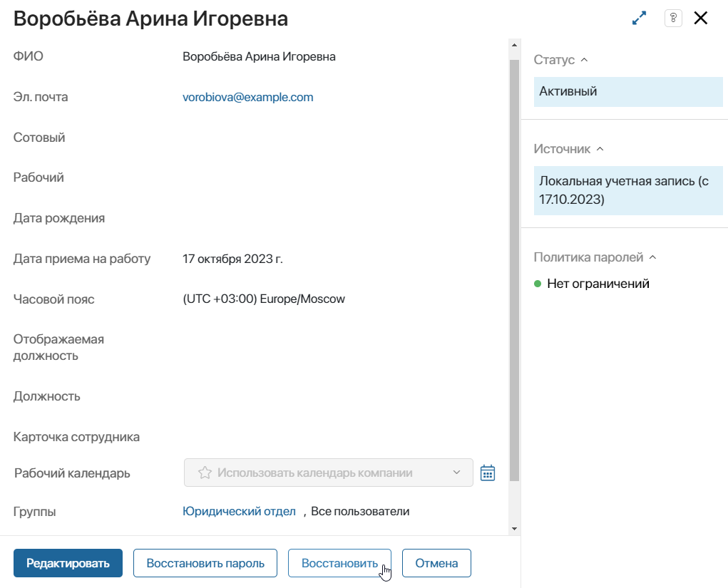Image resolution: width=728 pixels, height=588 pixels.
Task: Click the Локальная учетная запись source value
Action: [628, 190]
